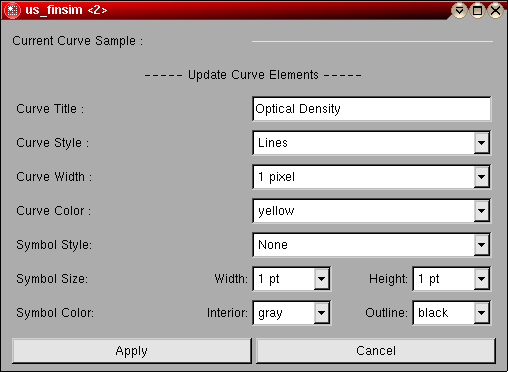
Task: Close the us_finsim dialog window
Action: coord(495,11)
